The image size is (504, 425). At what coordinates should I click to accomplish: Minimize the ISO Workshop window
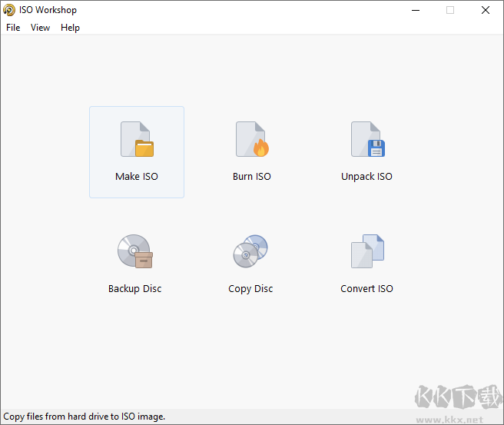click(416, 10)
